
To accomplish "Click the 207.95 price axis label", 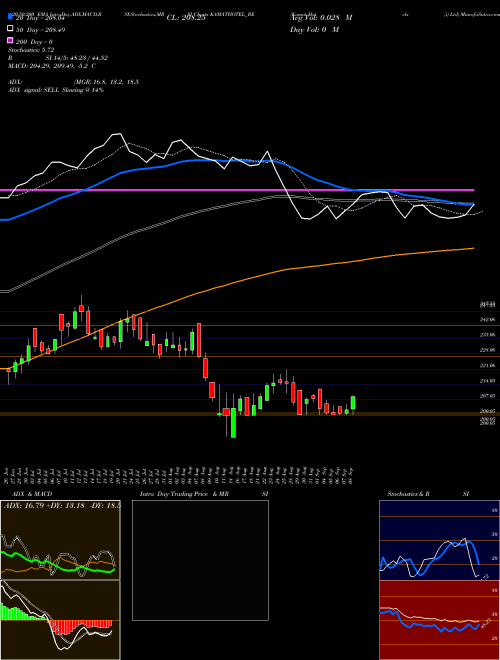I will coord(487,396).
